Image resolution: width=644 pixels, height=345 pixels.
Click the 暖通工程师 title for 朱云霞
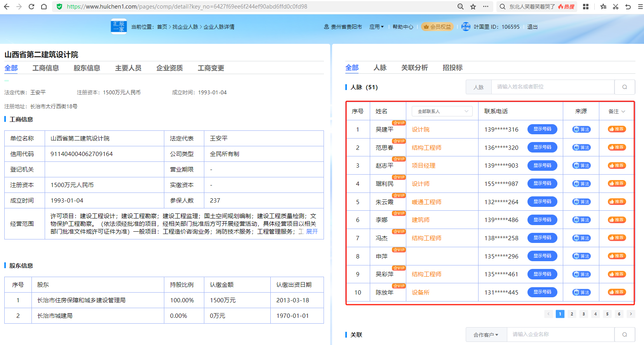pyautogui.click(x=426, y=202)
